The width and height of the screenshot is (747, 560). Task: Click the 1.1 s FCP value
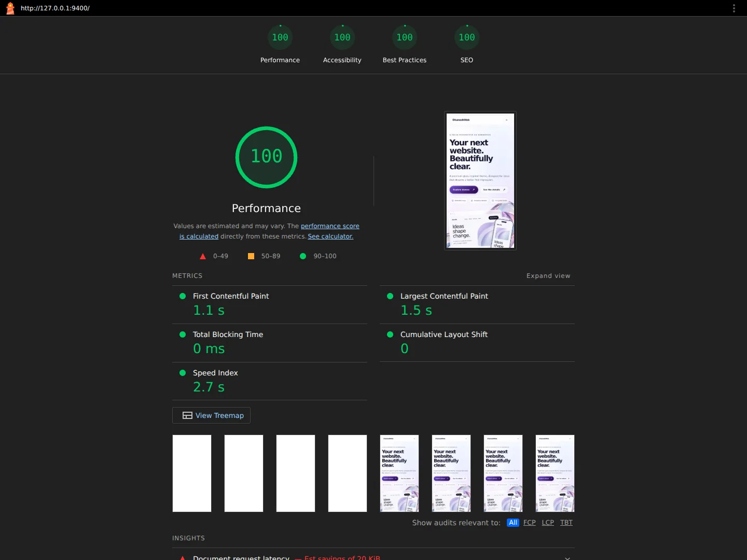pyautogui.click(x=209, y=311)
